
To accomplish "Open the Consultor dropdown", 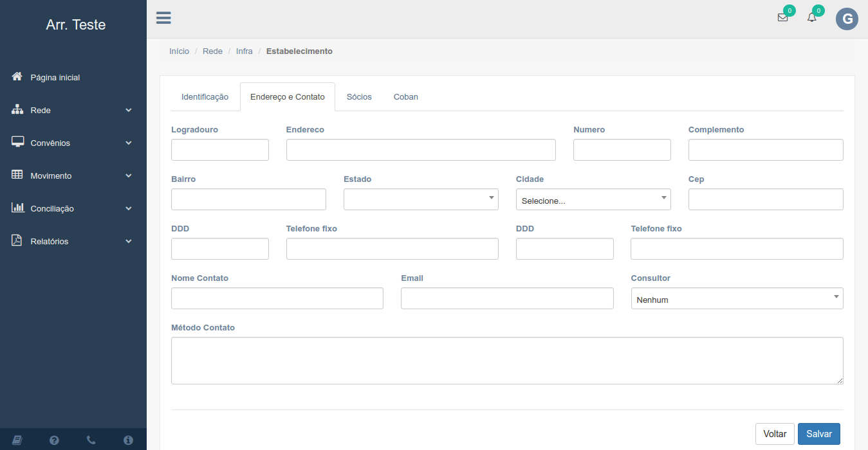I will [737, 298].
